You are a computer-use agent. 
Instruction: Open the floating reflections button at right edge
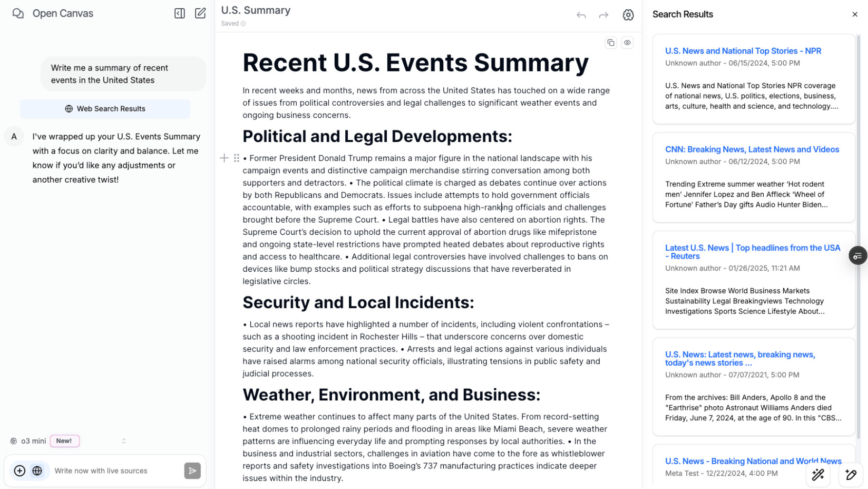858,256
